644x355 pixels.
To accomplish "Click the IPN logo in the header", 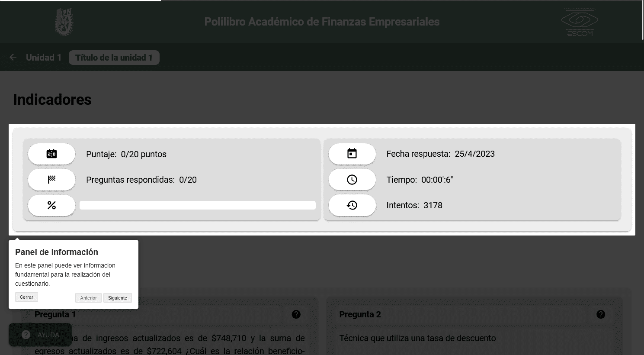I will pos(64,22).
